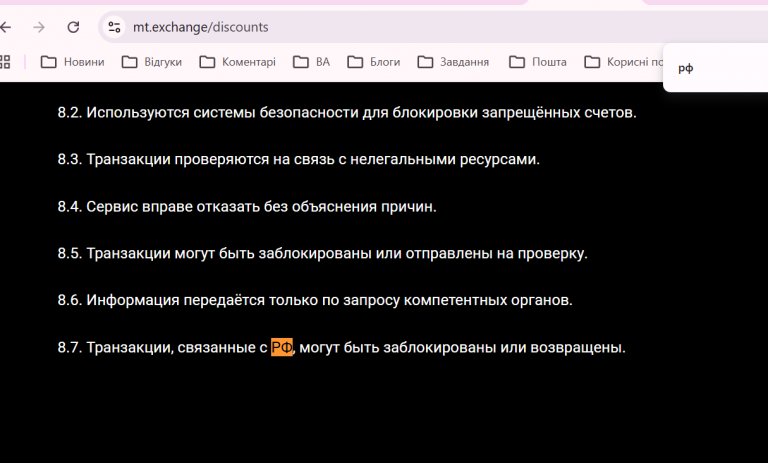Open the ВА bookmark folder
Viewport: 768px width, 463px height.
312,62
